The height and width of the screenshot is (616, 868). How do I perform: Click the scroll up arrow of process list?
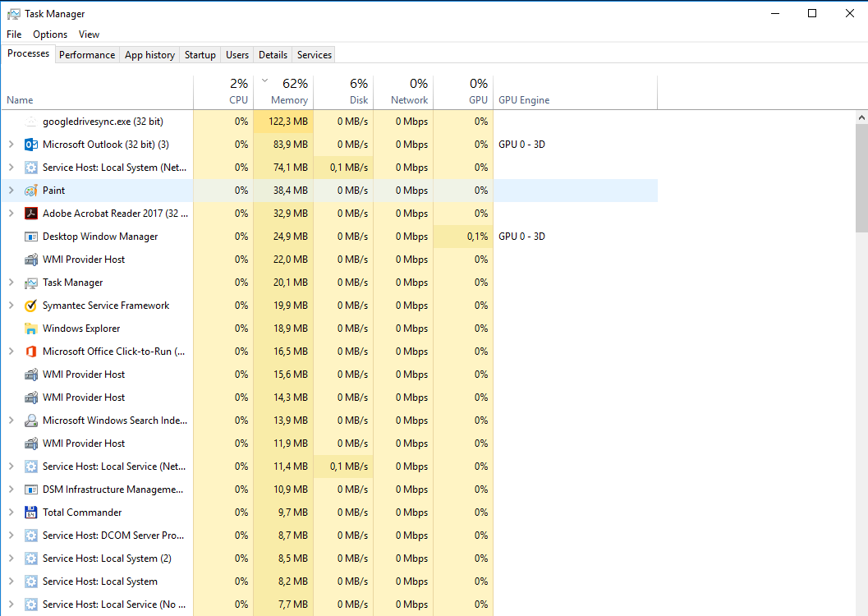pos(861,117)
